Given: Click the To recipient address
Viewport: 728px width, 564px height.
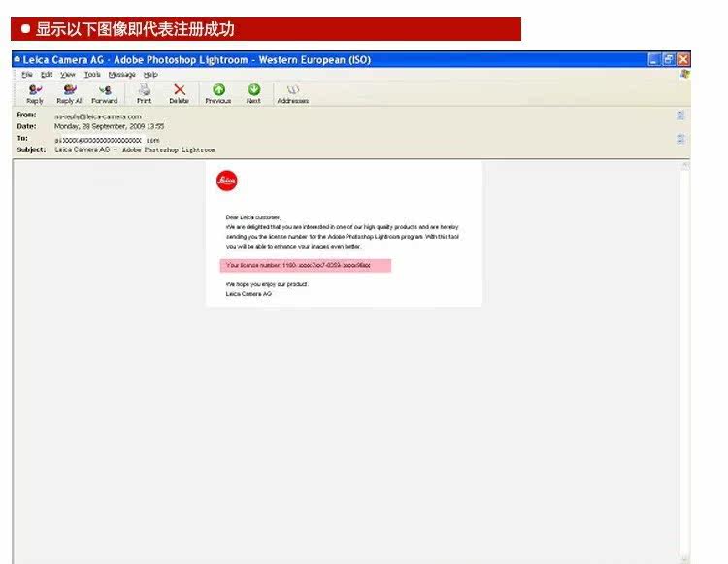Looking at the screenshot, I should (107, 140).
